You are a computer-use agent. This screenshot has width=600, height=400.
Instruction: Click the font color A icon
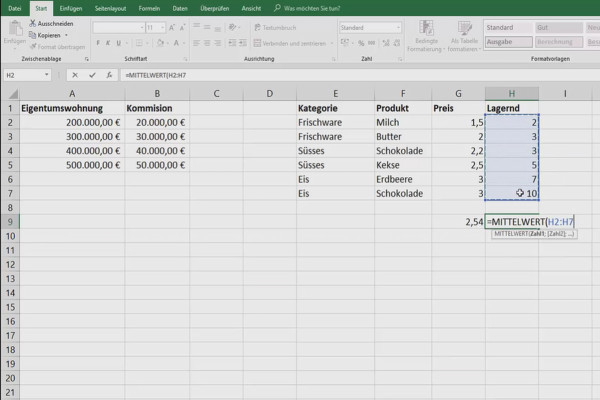coord(176,43)
